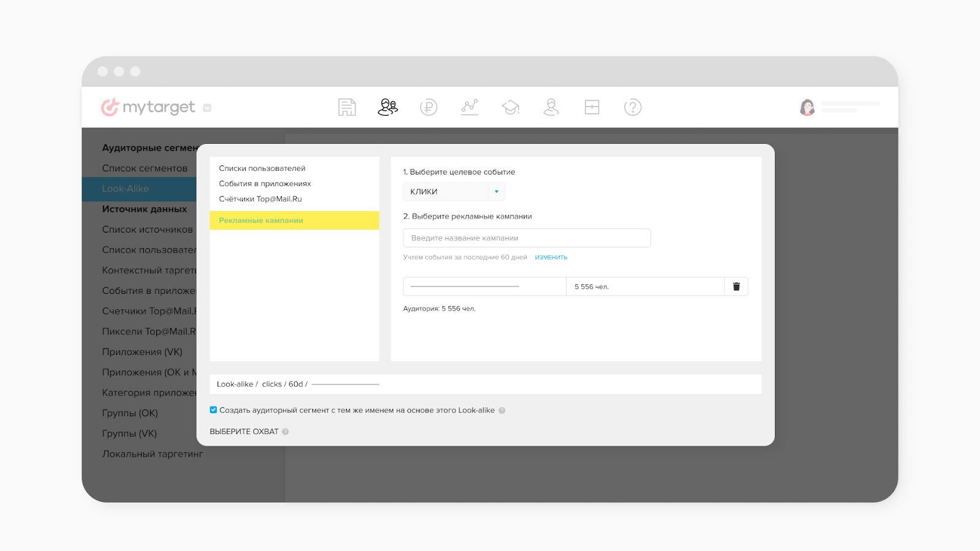Screen dimensions: 980x551
Task: Click the help icon beside ВЫБЕРИТЕ ОХВАТ
Action: (285, 432)
